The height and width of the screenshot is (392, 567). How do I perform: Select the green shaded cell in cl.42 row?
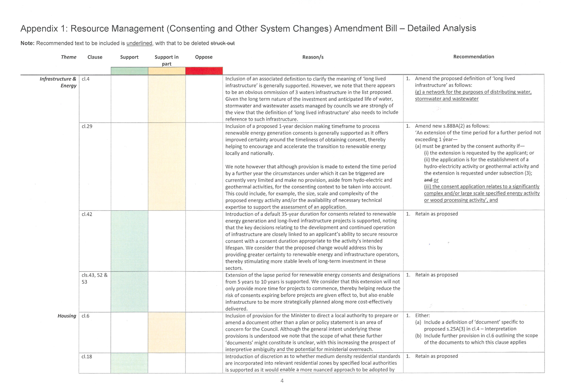pyautogui.click(x=129, y=241)
